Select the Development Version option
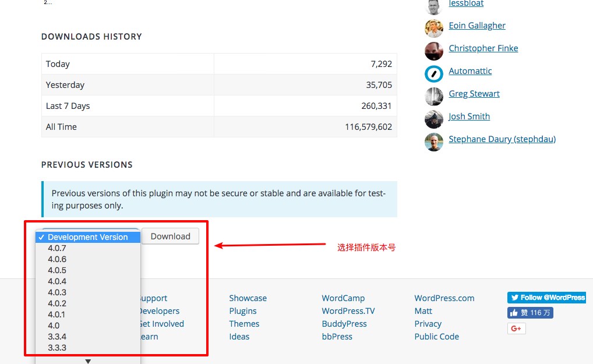593x364 pixels. coord(87,237)
